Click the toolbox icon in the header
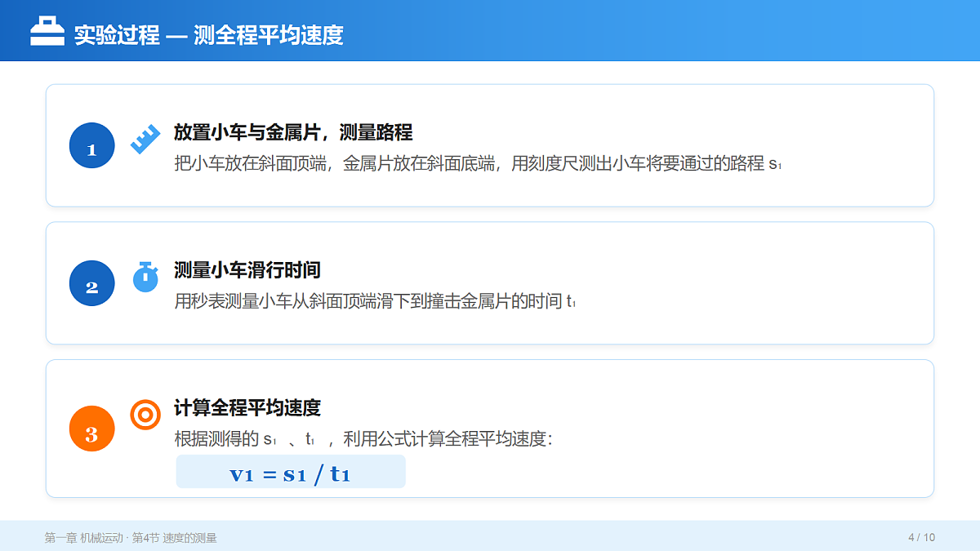This screenshot has width=980, height=551. pos(47,33)
